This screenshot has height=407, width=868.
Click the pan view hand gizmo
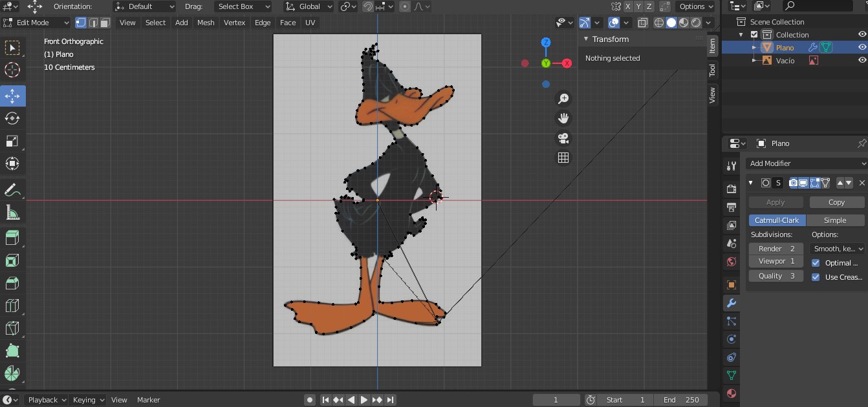click(x=563, y=118)
